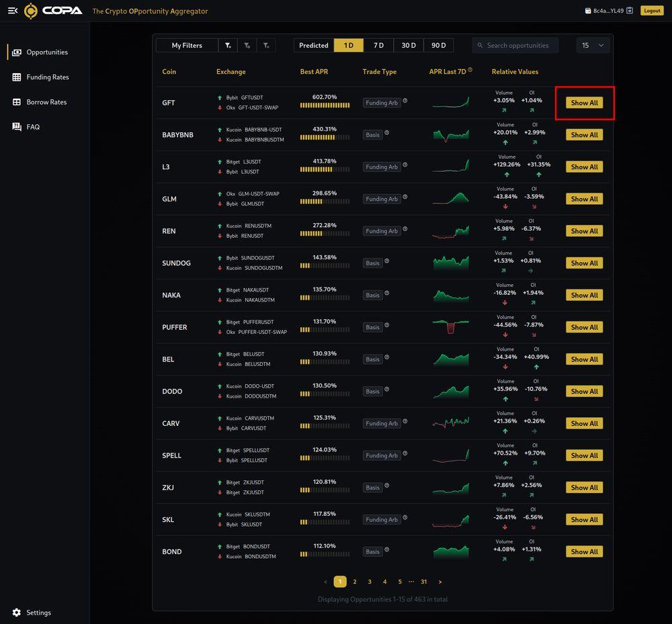
Task: Click the Basis tag for ZKJ
Action: click(372, 488)
